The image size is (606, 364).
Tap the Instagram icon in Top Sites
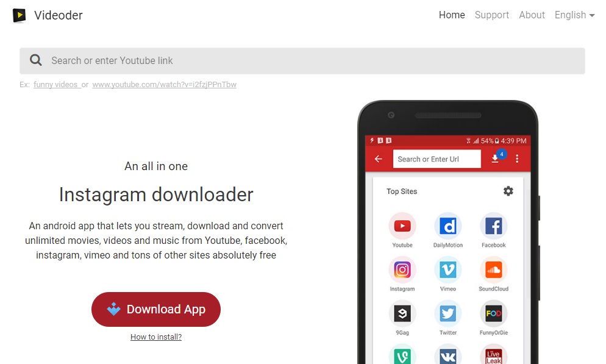pyautogui.click(x=402, y=269)
